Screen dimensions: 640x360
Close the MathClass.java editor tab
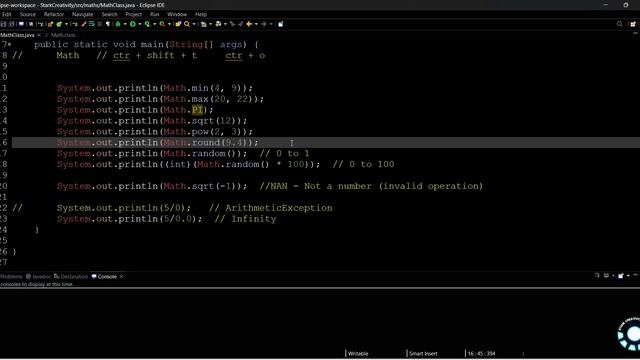click(39, 35)
